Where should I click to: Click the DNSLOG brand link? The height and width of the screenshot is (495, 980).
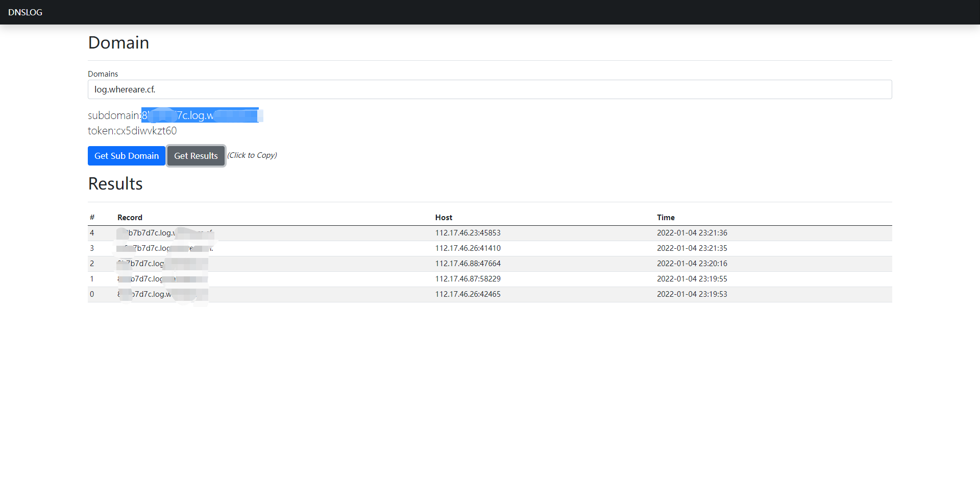pos(25,12)
